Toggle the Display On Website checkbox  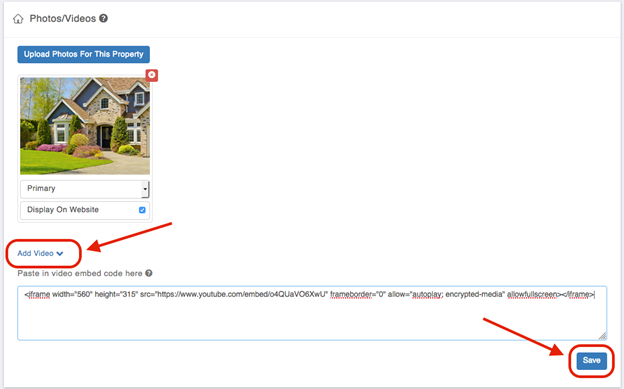[x=142, y=210]
